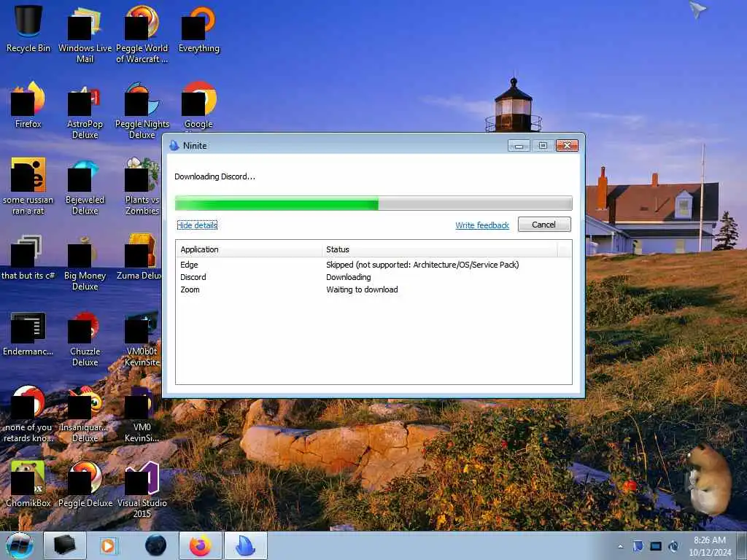Click the Ninite window title icon

pos(174,146)
